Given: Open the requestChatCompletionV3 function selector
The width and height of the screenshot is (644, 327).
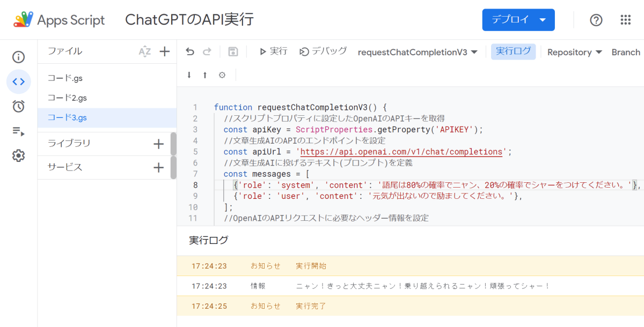Looking at the screenshot, I should coord(418,52).
